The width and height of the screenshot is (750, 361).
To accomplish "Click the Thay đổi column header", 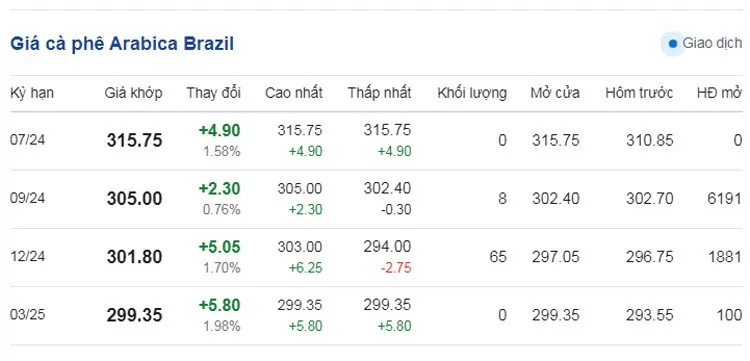I will [x=213, y=93].
